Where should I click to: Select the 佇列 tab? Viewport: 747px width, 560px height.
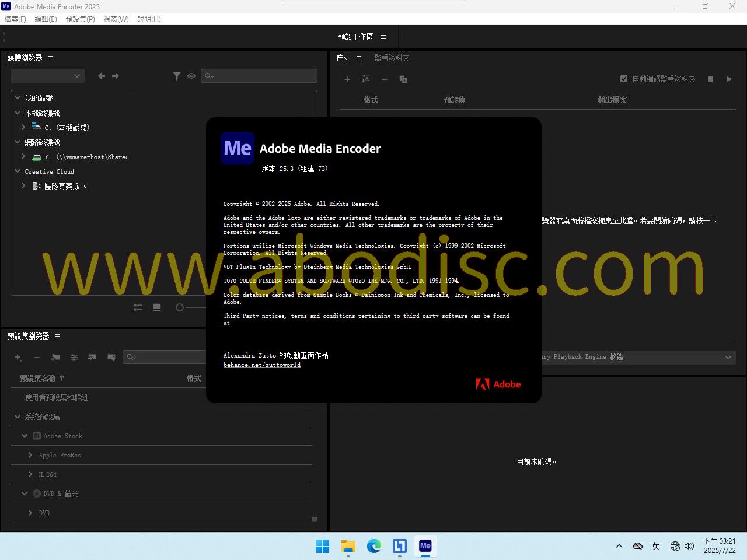tap(344, 58)
